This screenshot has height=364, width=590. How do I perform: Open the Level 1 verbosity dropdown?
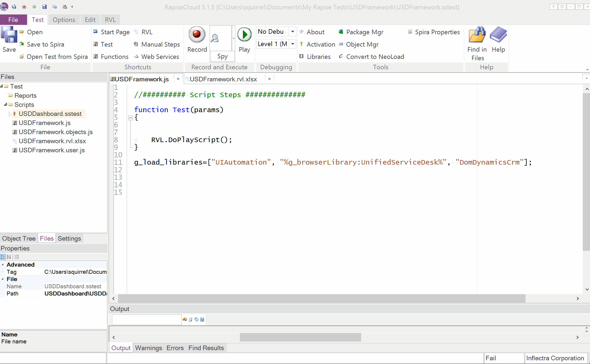[x=293, y=44]
